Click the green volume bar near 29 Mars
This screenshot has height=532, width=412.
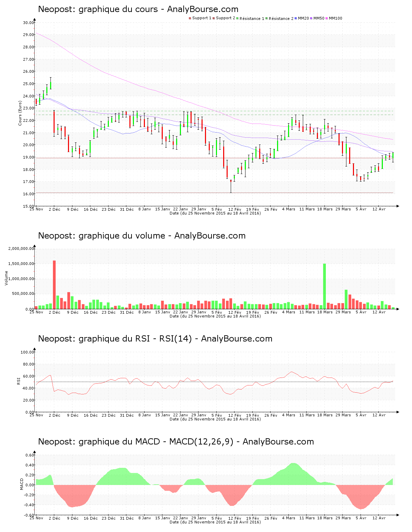click(x=346, y=299)
